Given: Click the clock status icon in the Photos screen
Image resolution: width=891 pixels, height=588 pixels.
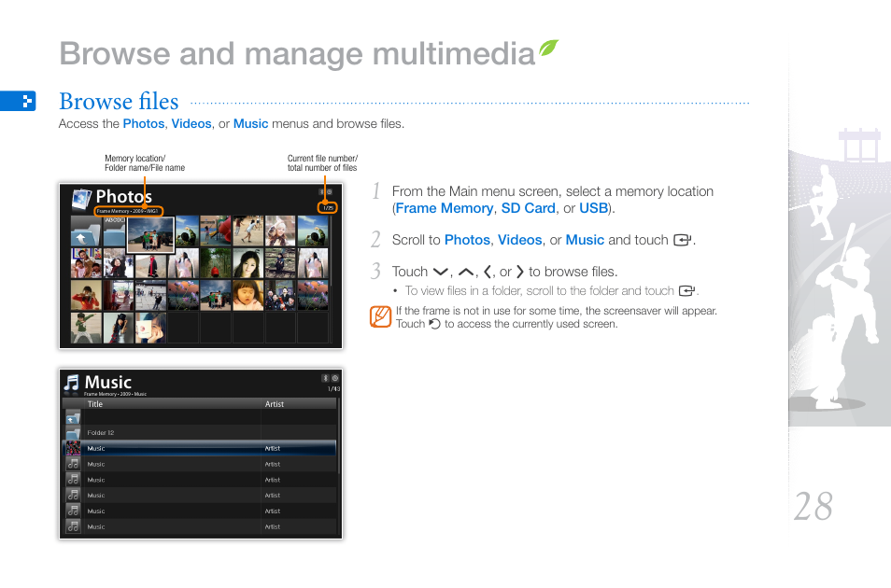Looking at the screenshot, I should (x=330, y=192).
